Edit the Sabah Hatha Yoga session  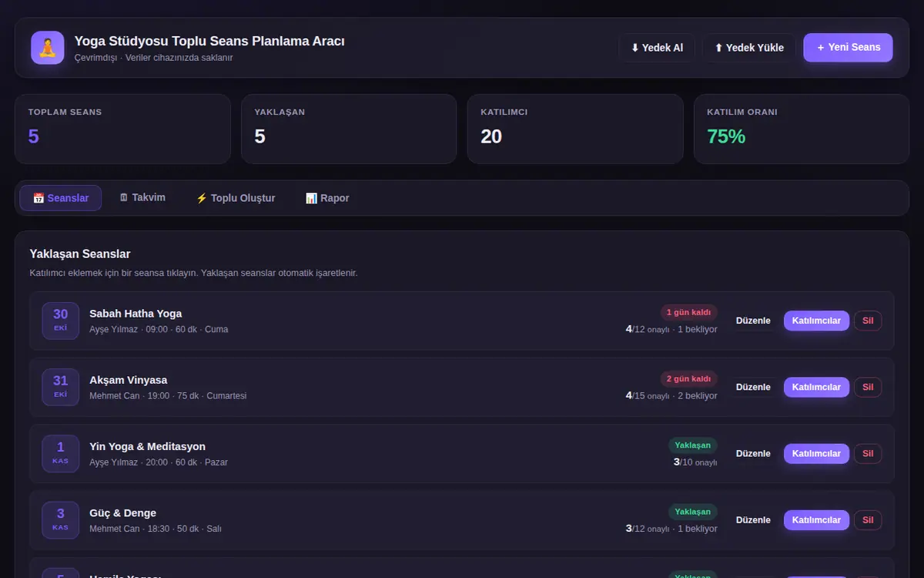tap(753, 321)
